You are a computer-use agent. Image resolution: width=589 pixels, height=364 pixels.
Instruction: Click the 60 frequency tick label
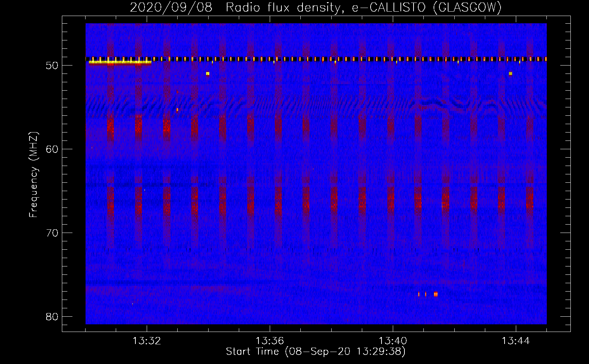tap(52, 149)
